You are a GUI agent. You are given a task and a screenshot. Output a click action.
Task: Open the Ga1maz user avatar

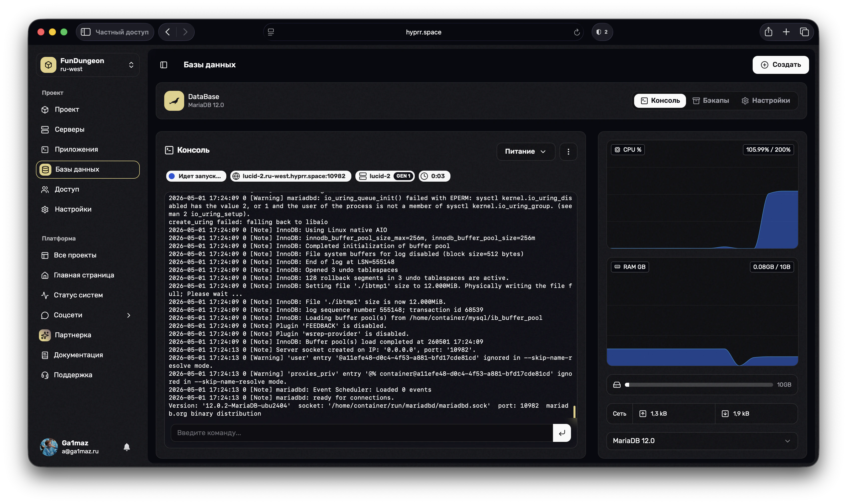click(49, 447)
